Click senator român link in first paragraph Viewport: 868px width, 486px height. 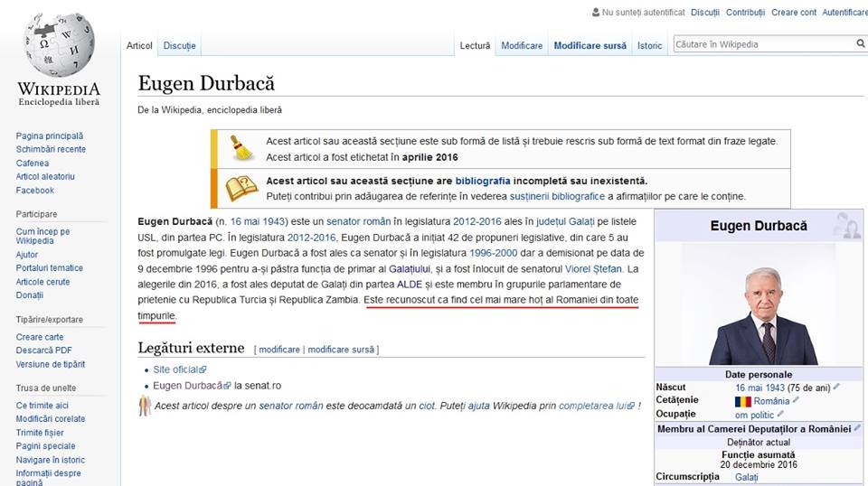tap(358, 221)
